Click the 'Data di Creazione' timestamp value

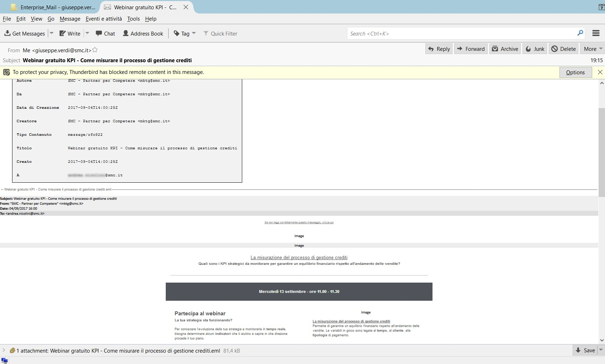click(93, 108)
